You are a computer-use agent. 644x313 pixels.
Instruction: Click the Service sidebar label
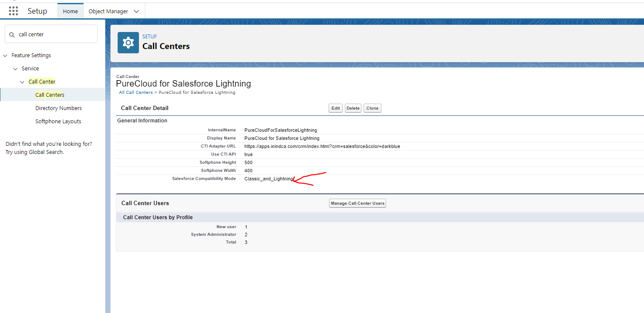30,69
